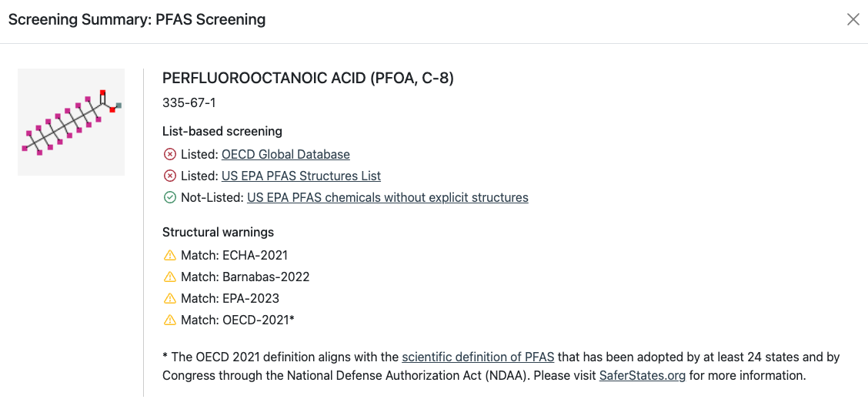
Task: Click the PERFLUOROOCTANOIC ACID chemical name heading
Action: [308, 79]
